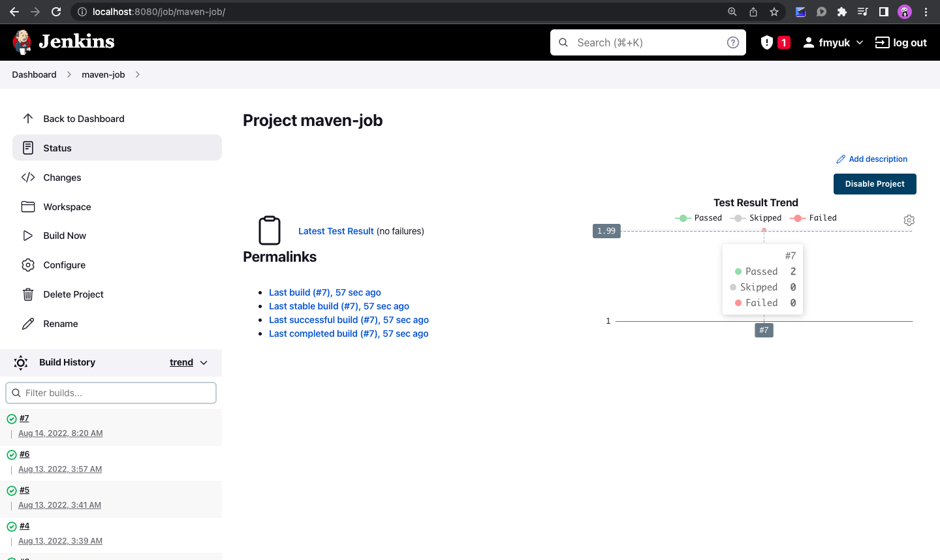Click the Filter builds input field
Viewport: 940px width, 560px height.
[111, 392]
